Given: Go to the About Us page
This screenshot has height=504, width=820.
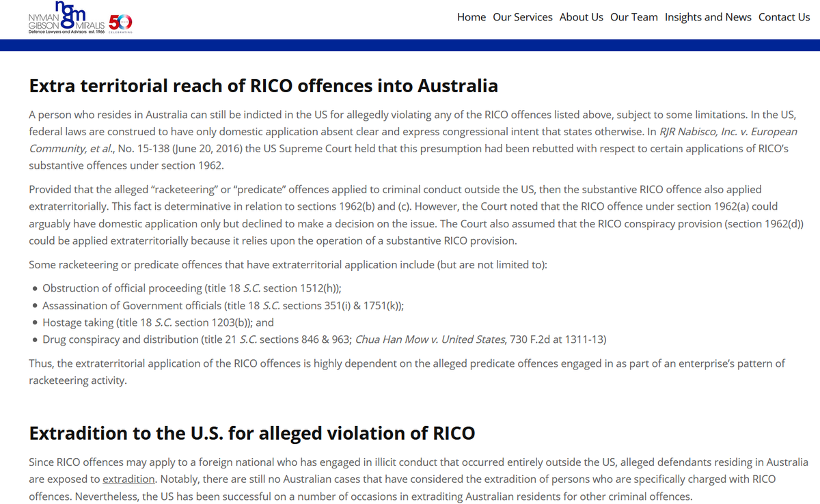Looking at the screenshot, I should pyautogui.click(x=582, y=17).
